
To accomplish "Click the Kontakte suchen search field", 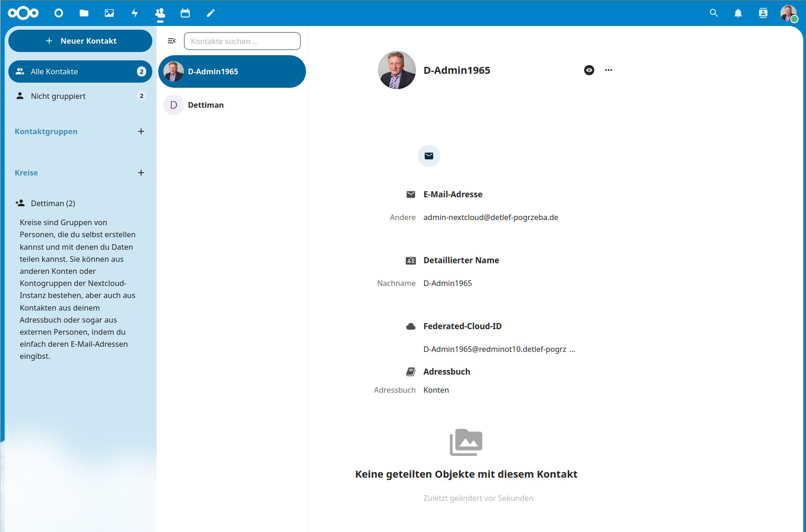I will coord(242,41).
